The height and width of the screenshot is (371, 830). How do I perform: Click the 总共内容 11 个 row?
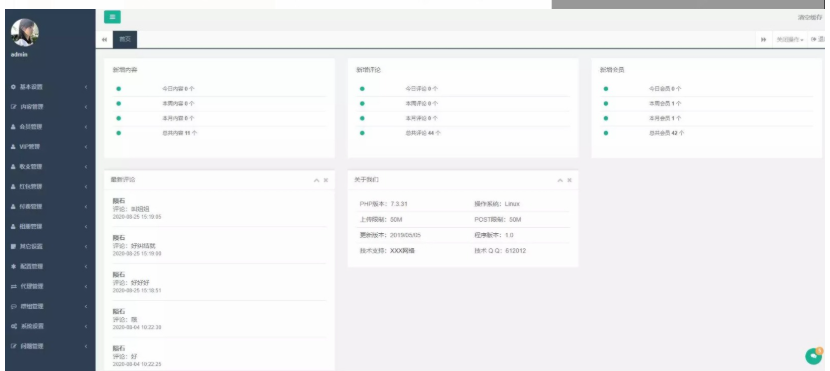(x=220, y=133)
